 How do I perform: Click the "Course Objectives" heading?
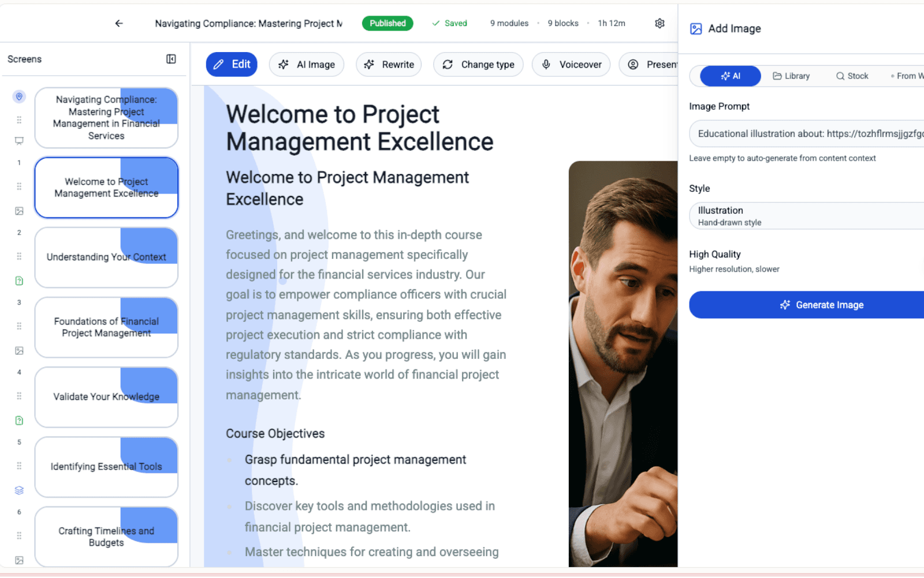[x=275, y=433]
